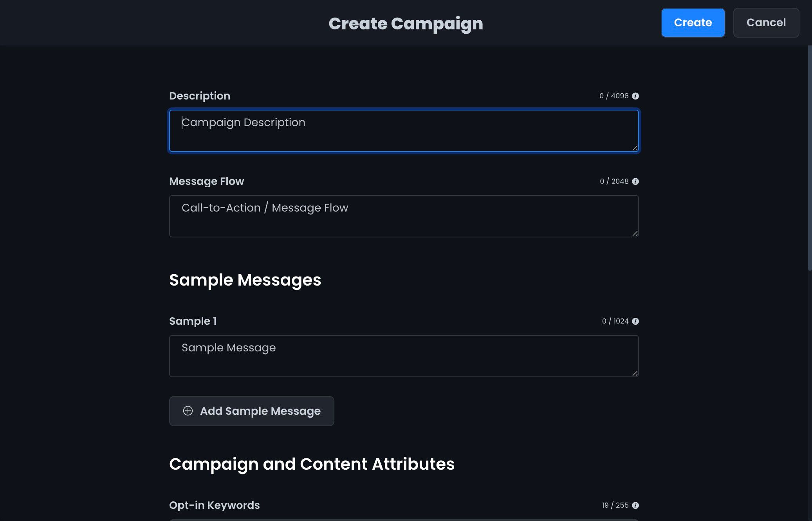Click into the Call-to-Action / Message Flow field
812x521 pixels.
click(403, 216)
